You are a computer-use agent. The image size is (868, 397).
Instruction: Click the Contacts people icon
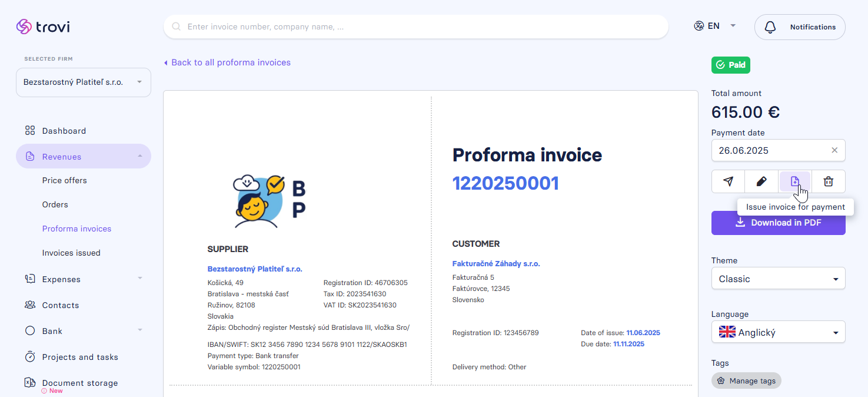pyautogui.click(x=30, y=305)
